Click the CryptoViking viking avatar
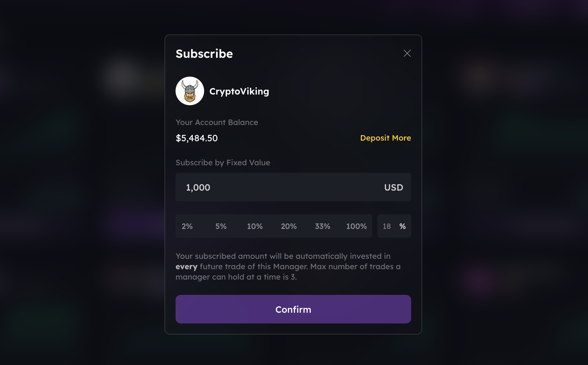588x365 pixels. pyautogui.click(x=190, y=91)
